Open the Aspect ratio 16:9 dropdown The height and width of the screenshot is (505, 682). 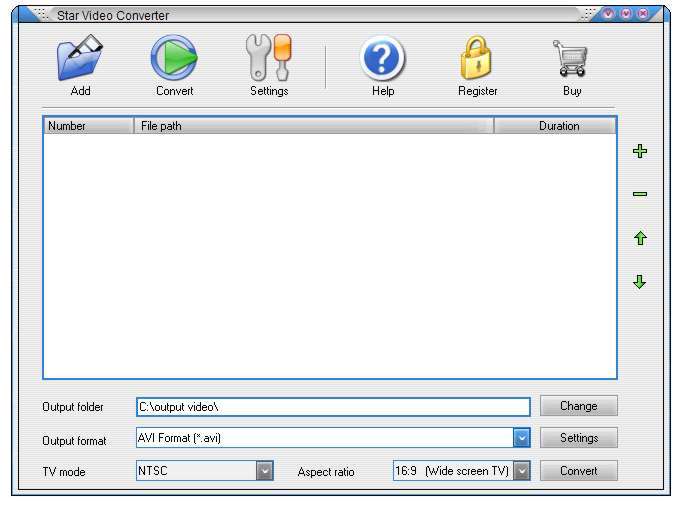coord(521,471)
